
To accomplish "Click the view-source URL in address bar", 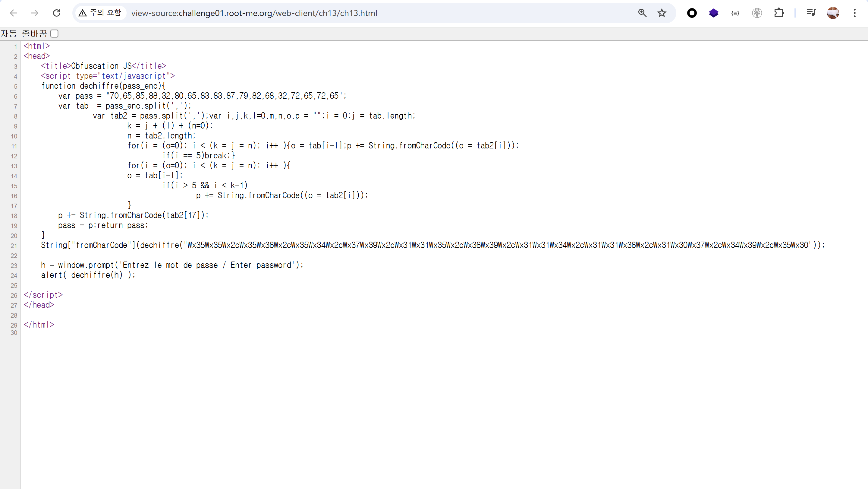I will pos(254,13).
